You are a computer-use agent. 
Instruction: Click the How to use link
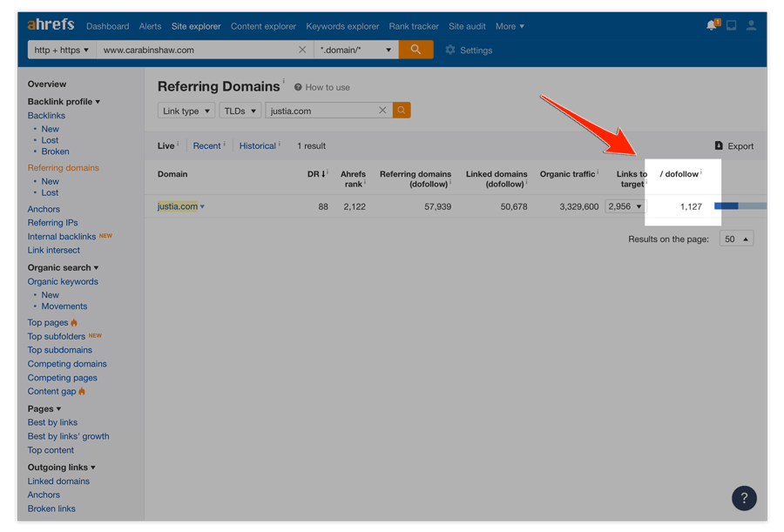pos(328,87)
